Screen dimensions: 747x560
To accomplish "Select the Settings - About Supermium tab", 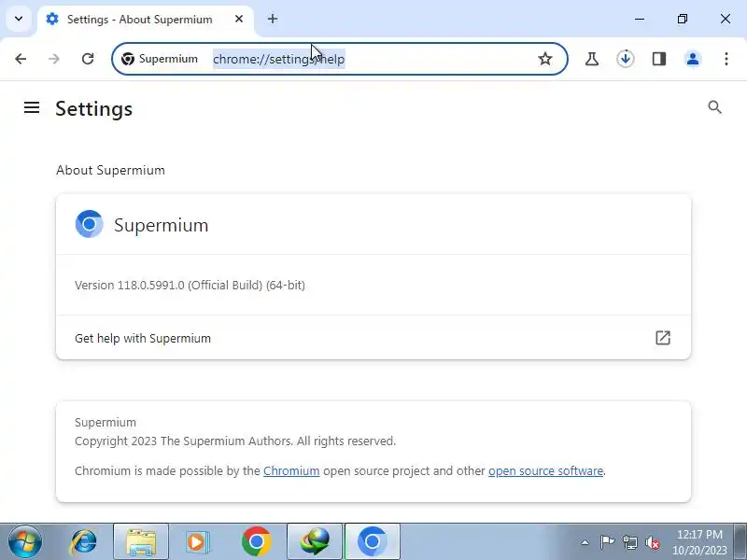I will click(146, 20).
